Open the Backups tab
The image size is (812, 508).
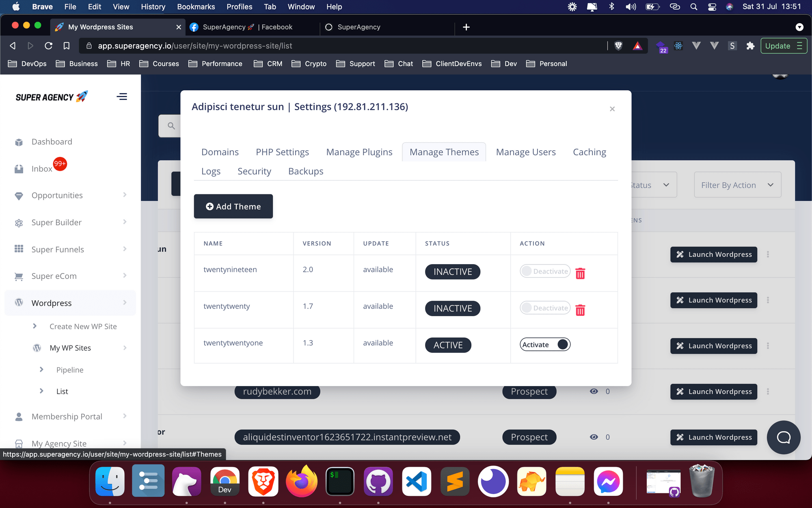305,171
